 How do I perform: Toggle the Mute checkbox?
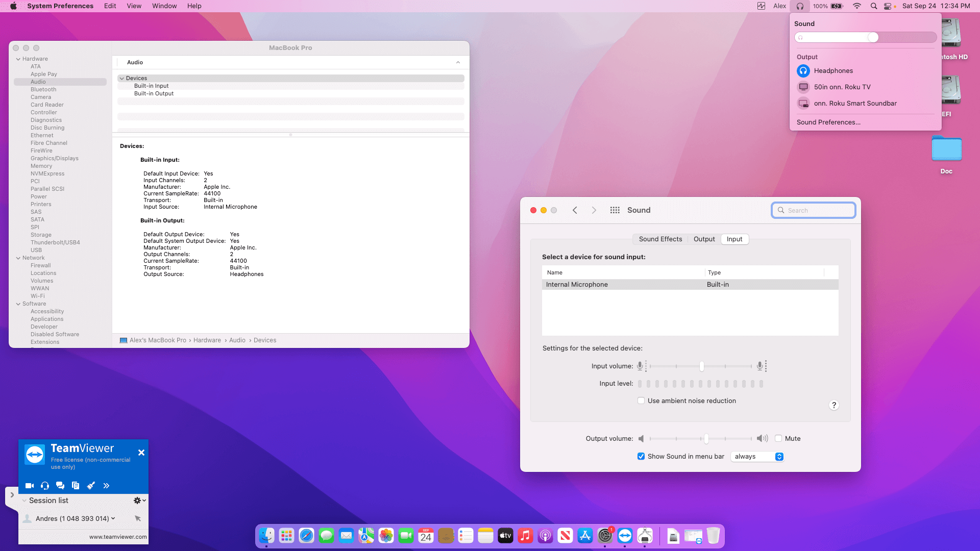778,439
